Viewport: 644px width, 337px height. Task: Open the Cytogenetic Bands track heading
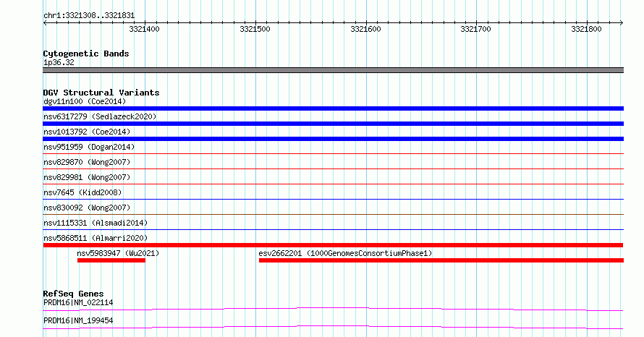[86, 54]
